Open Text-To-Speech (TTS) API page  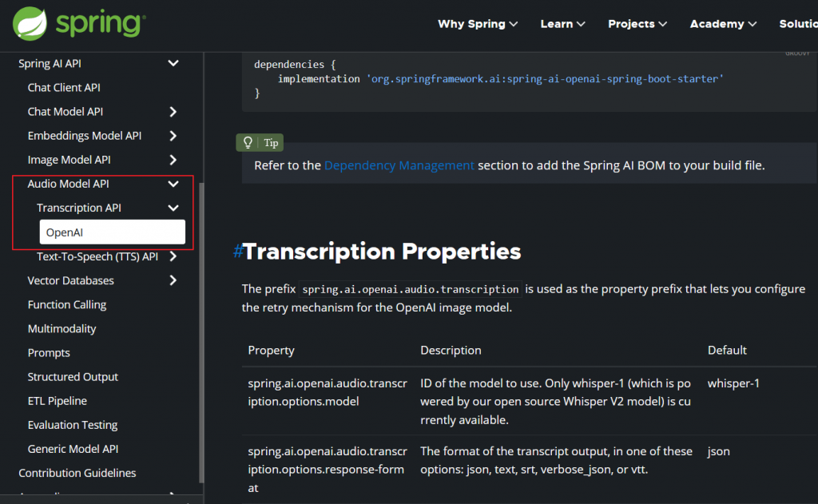coord(97,256)
